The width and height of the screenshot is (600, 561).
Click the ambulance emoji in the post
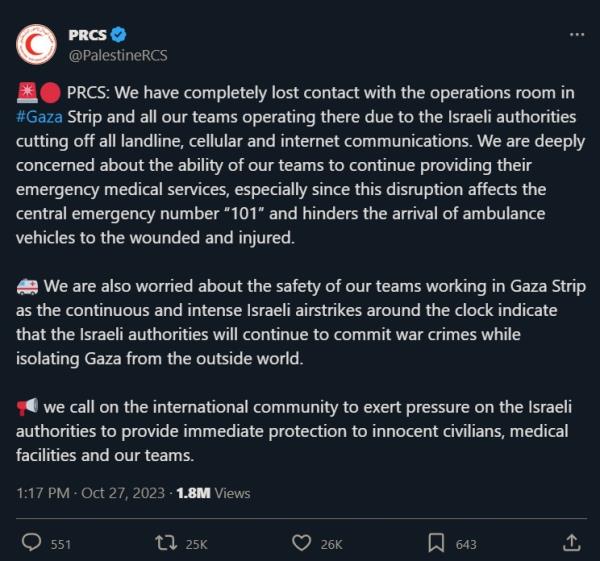click(27, 285)
